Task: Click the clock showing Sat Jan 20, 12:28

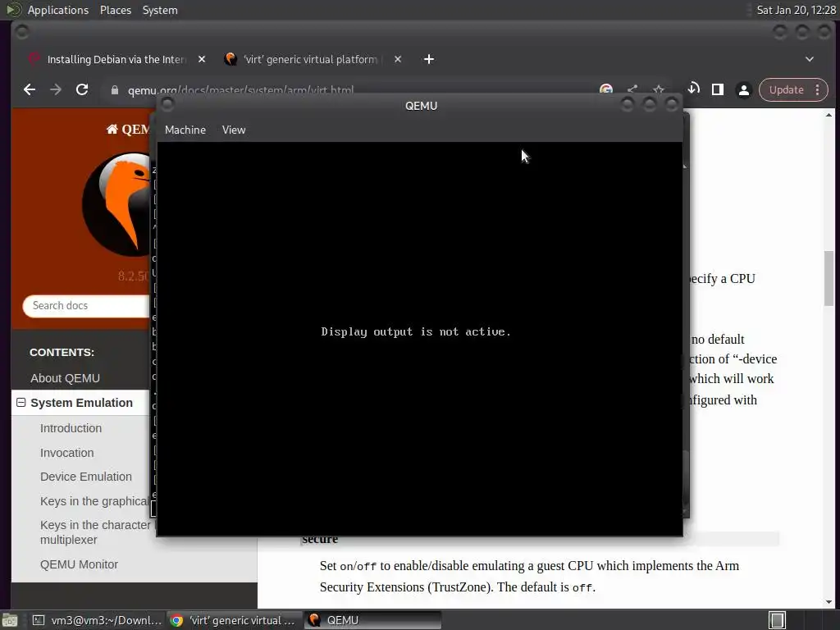Action: 796,10
